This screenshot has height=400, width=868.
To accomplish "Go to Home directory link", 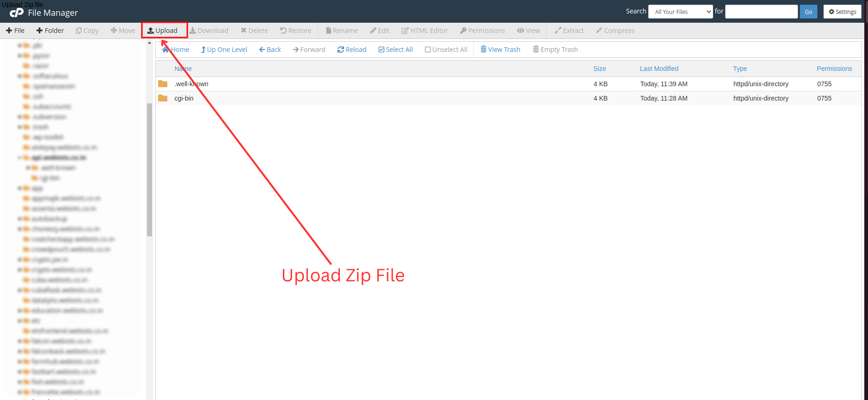I will (x=176, y=50).
